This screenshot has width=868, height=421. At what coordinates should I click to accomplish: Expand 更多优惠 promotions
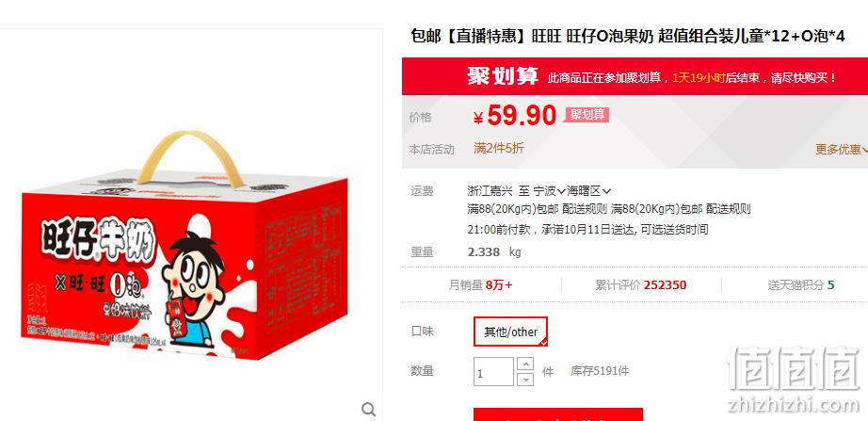click(842, 149)
